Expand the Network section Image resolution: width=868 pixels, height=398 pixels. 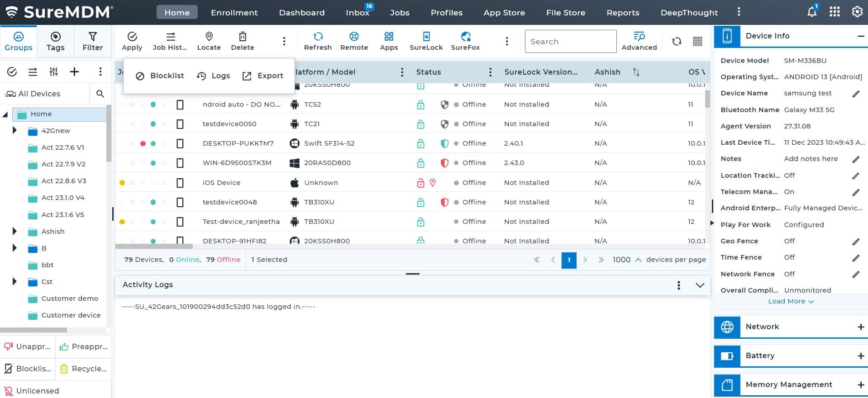[x=860, y=327]
